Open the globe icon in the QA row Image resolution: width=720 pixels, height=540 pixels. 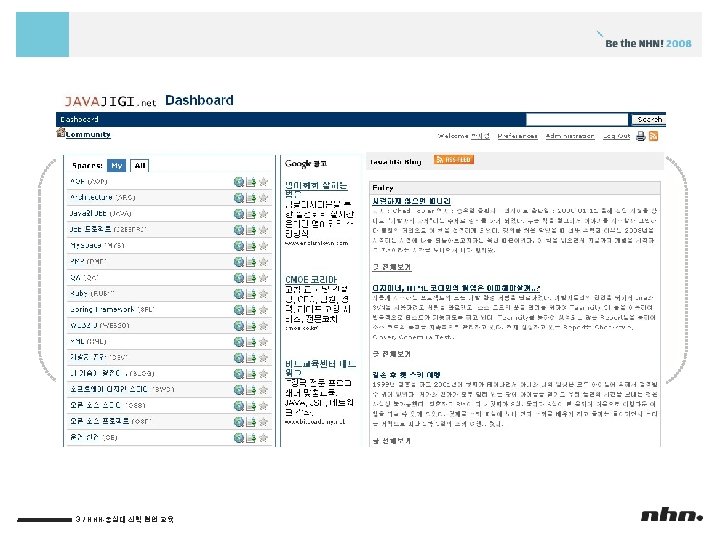click(239, 278)
